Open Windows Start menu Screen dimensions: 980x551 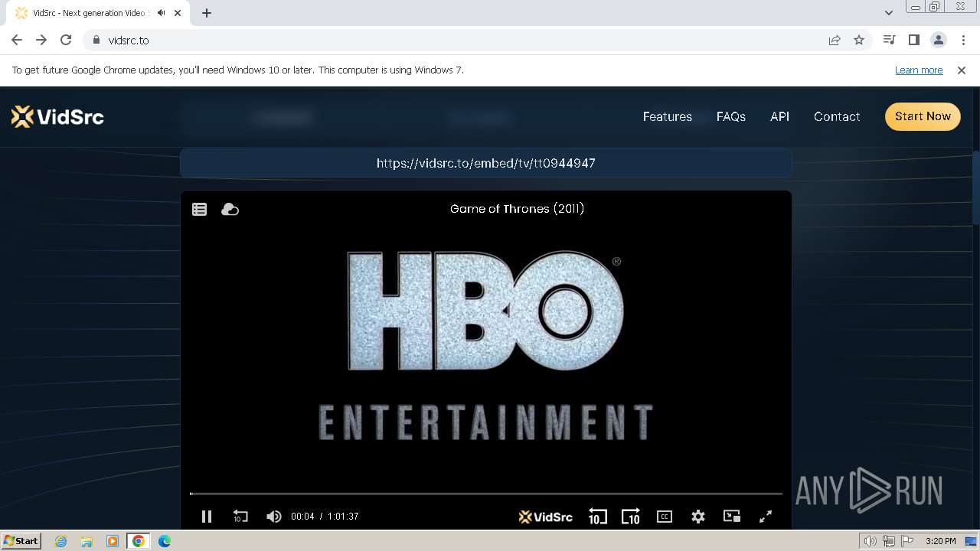[x=21, y=541]
